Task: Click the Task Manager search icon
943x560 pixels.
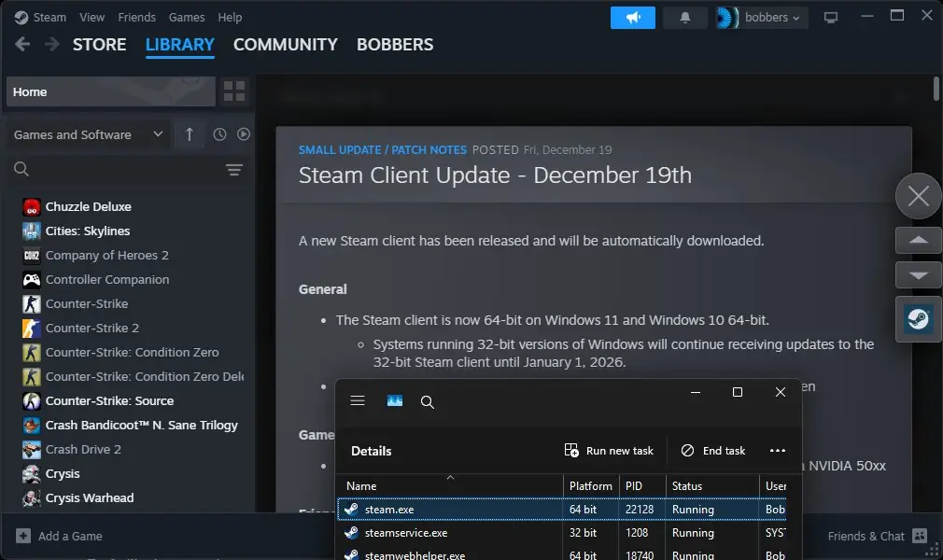Action: click(x=428, y=401)
